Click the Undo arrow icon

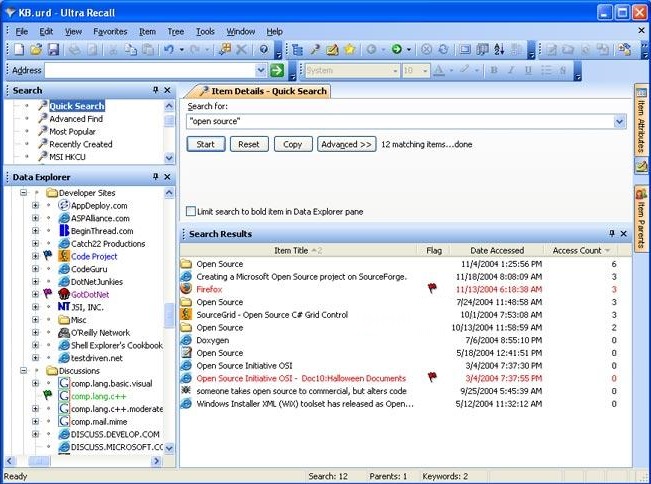point(169,49)
